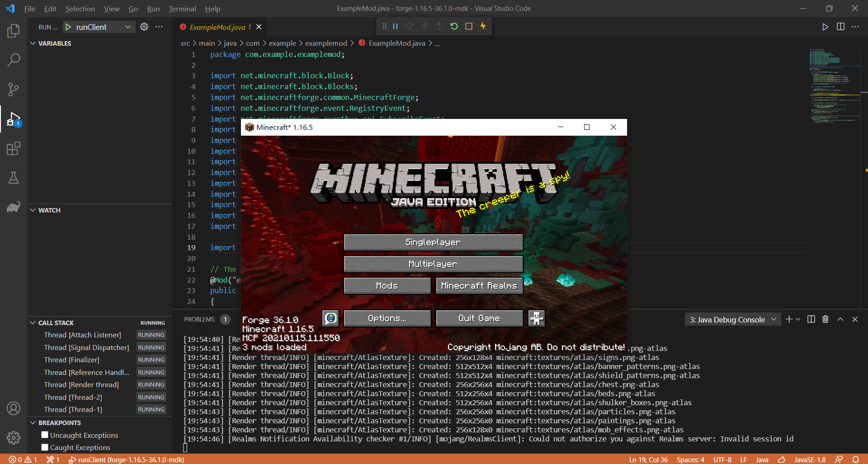Open the Run menu

153,9
